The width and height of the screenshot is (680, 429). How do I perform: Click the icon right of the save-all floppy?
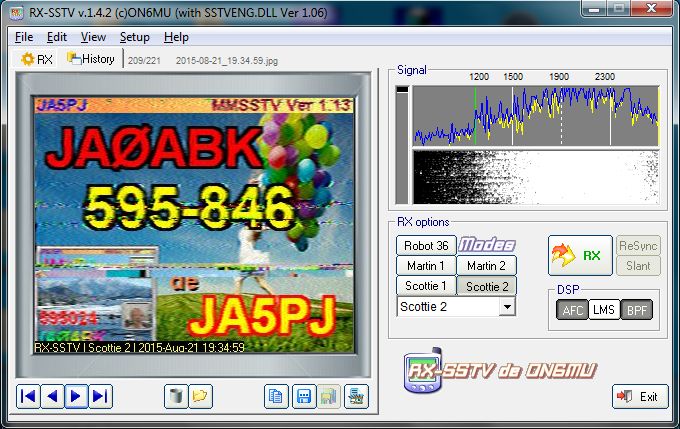356,396
